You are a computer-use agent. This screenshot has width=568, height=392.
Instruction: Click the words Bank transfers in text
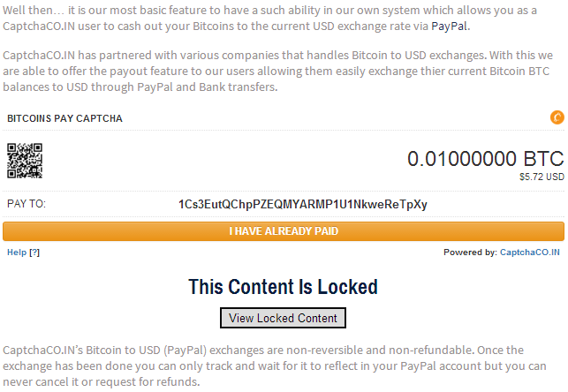[x=238, y=87]
